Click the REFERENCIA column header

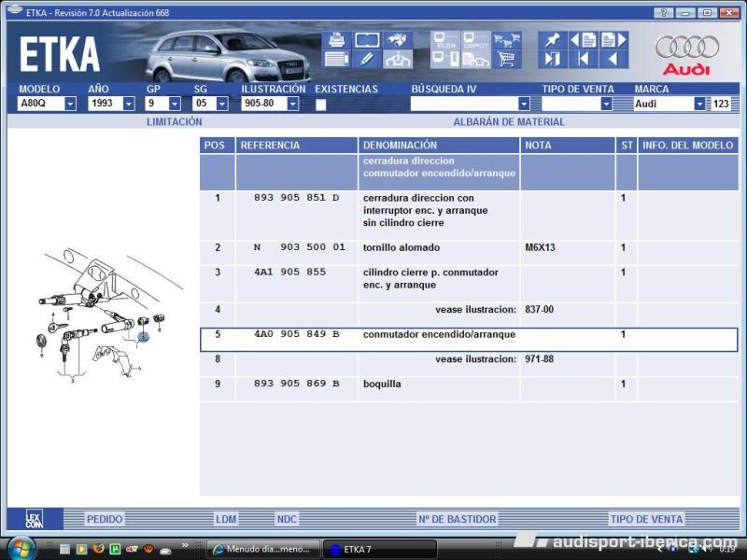click(296, 146)
